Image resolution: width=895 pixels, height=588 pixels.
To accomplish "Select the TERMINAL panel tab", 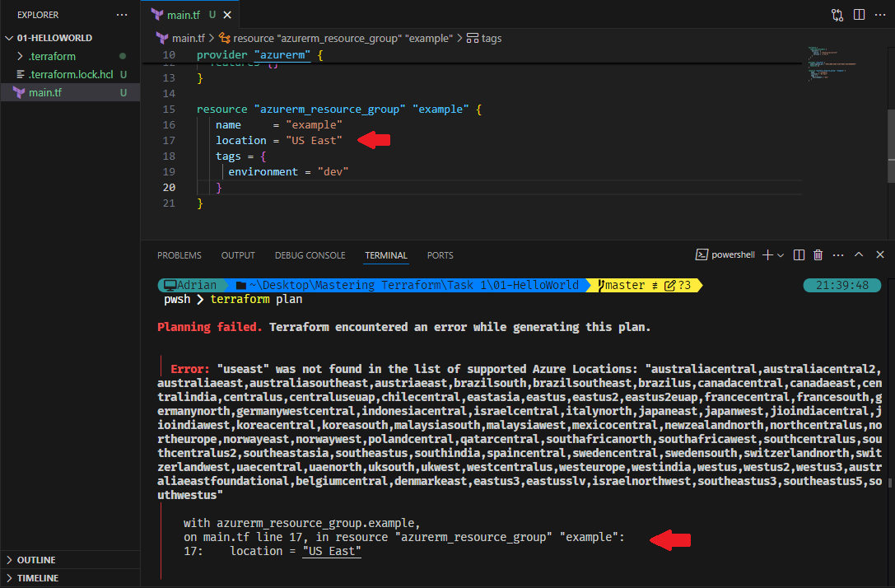I will 386,255.
